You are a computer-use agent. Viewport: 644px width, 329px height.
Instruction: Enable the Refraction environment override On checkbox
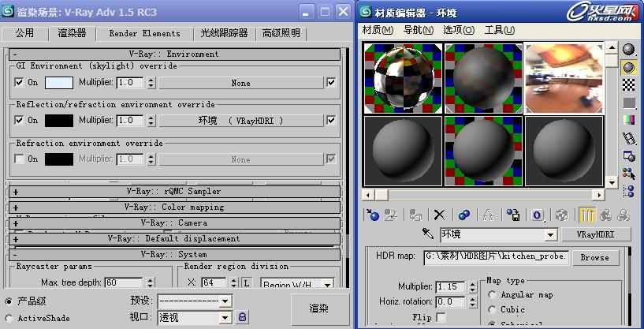point(20,159)
